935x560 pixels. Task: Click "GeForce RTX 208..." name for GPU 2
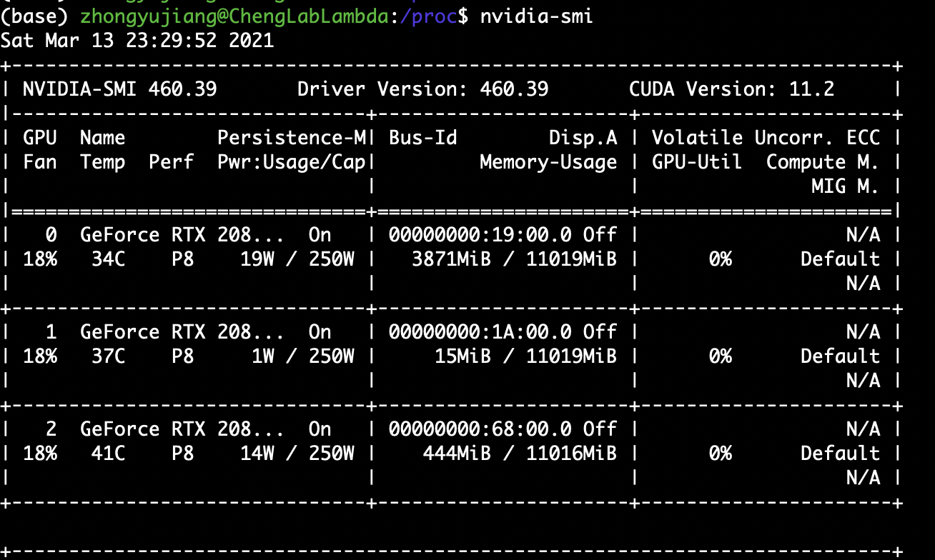tap(183, 429)
